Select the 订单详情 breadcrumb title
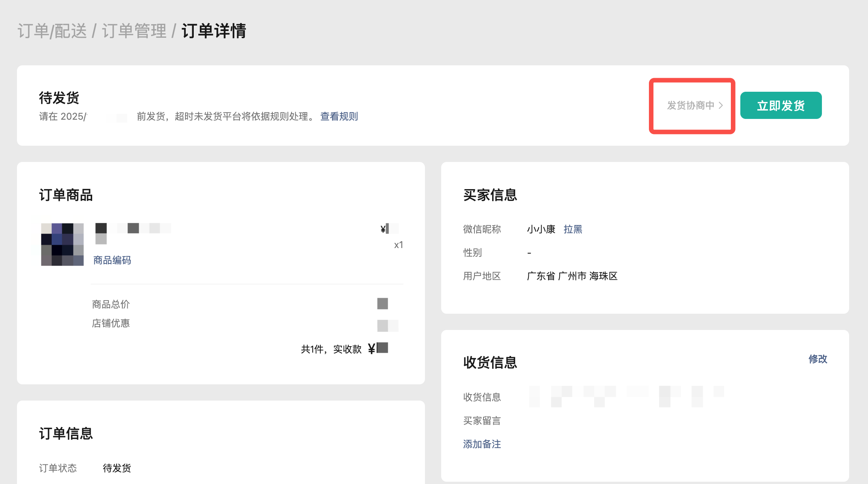This screenshot has width=868, height=484. tap(214, 31)
